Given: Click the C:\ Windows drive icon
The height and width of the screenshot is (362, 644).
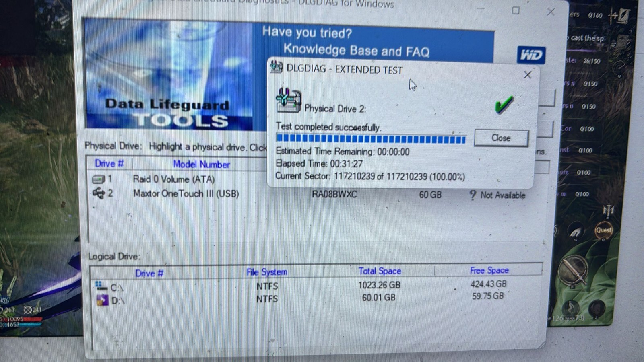Looking at the screenshot, I should [x=101, y=286].
